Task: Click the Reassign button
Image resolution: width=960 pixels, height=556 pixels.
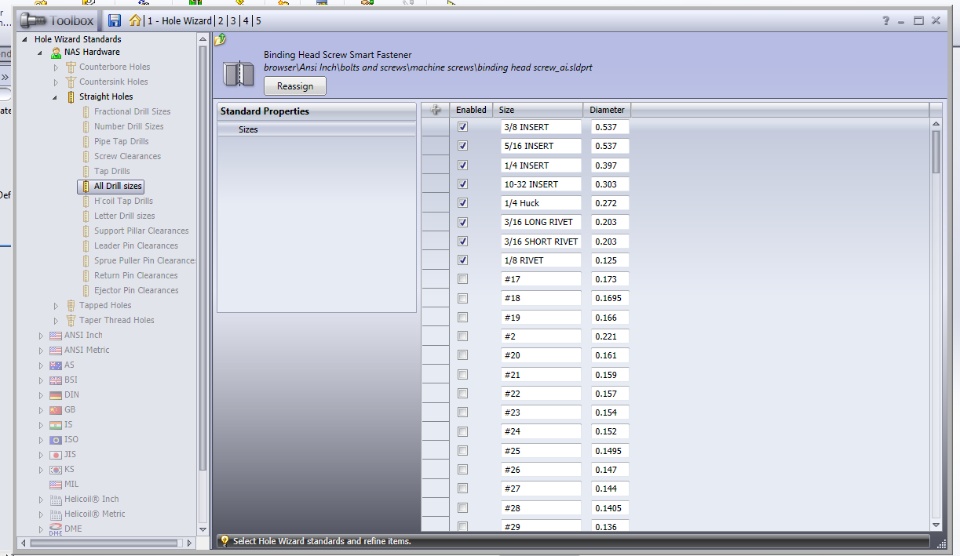Action: click(295, 86)
